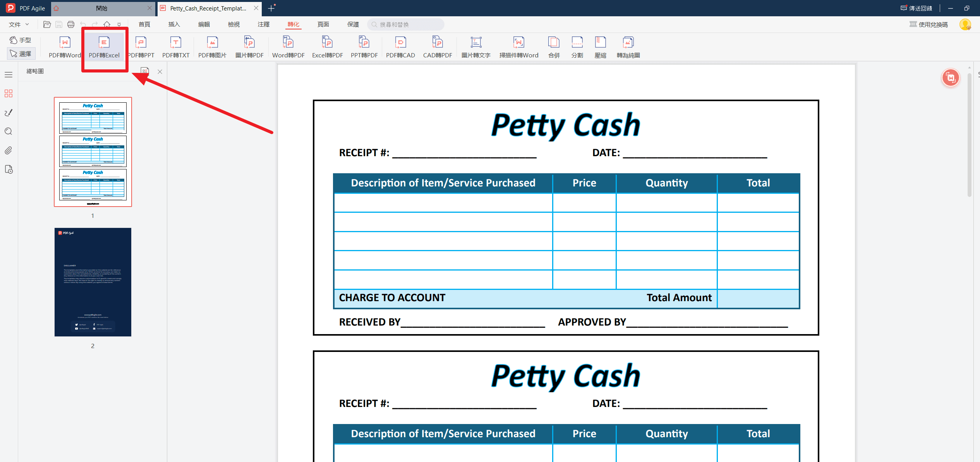Open document history sidebar panel
980x462 pixels.
(x=9, y=169)
